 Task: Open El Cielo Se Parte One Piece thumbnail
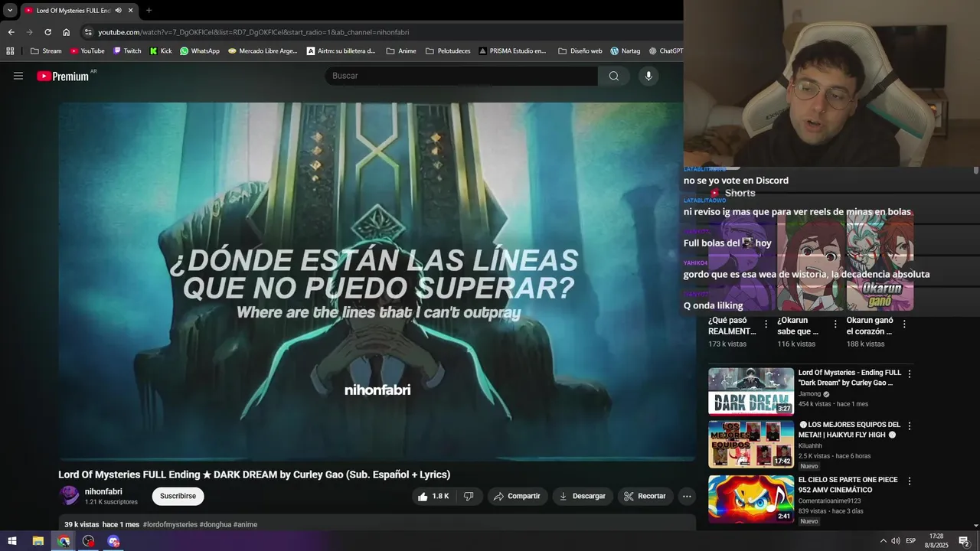click(751, 499)
